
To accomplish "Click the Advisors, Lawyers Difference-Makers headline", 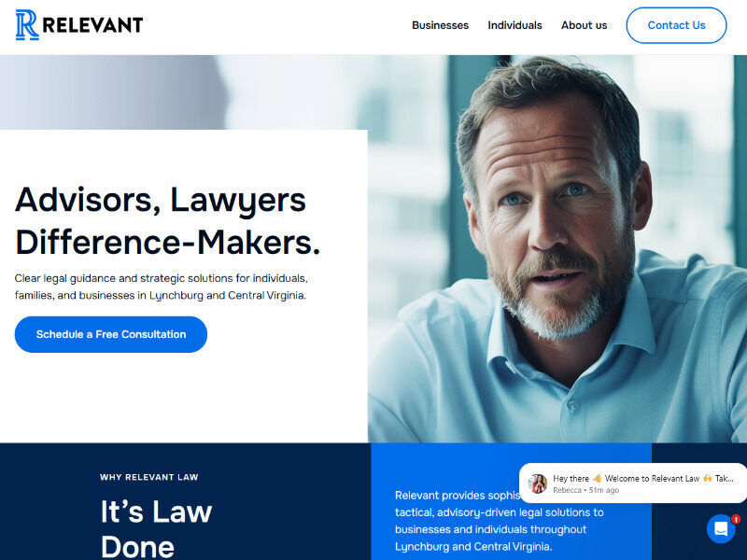I will point(167,221).
